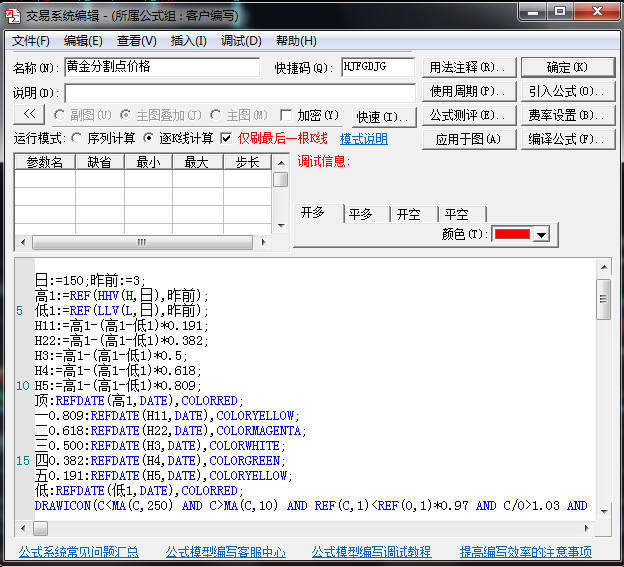The height and width of the screenshot is (567, 624).
Task: Click the H3:=高1 code line
Action: pos(111,355)
